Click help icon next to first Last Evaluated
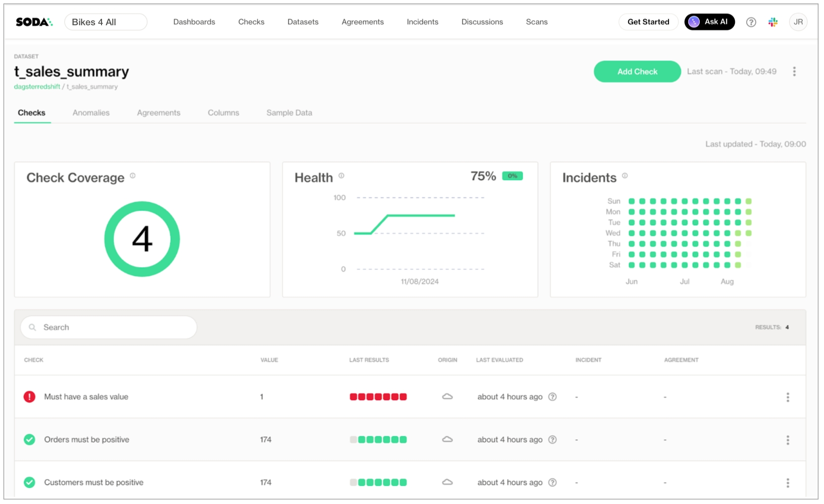Image resolution: width=824 pixels, height=504 pixels. [553, 397]
